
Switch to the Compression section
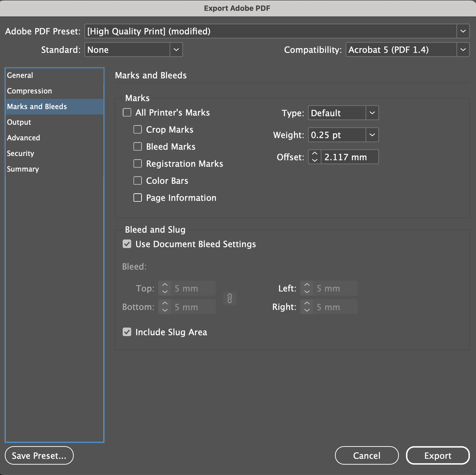[29, 91]
